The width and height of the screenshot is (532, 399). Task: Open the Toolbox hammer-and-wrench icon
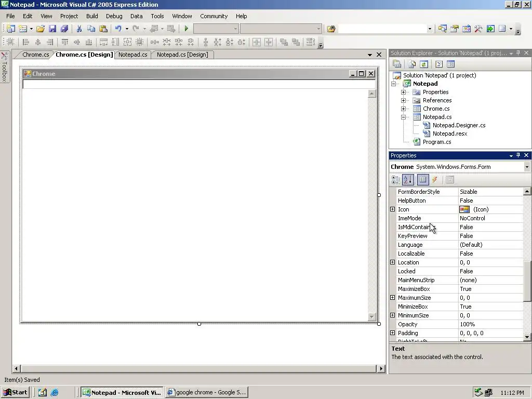478,29
